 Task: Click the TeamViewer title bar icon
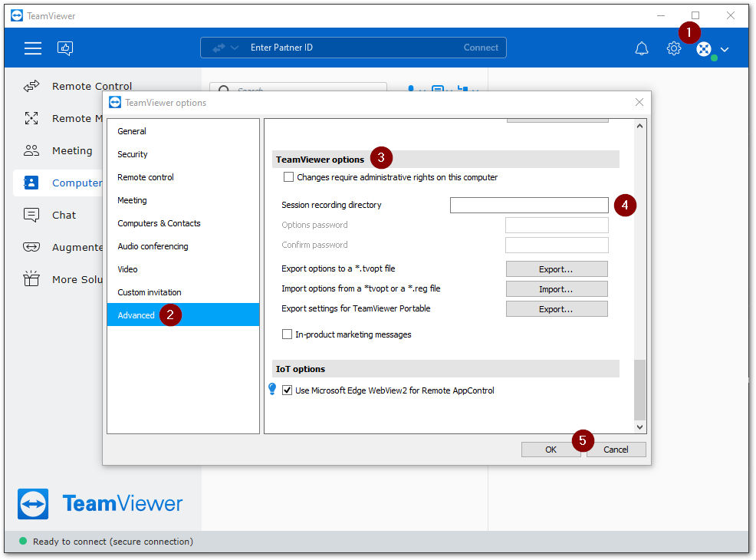click(17, 16)
